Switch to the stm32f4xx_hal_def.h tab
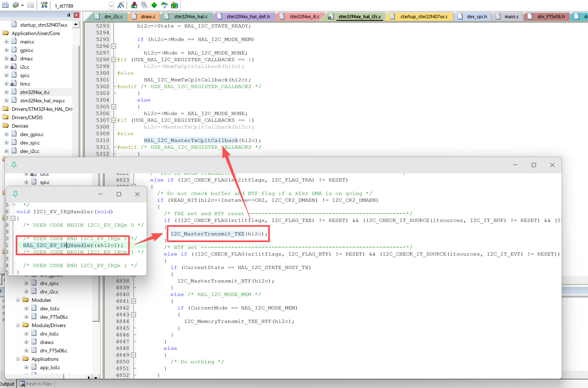Image resolution: width=588 pixels, height=388 pixels. (245, 17)
